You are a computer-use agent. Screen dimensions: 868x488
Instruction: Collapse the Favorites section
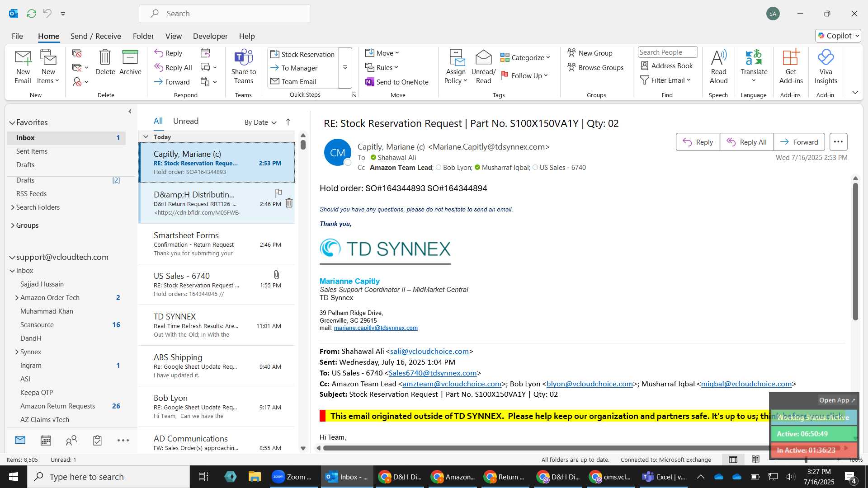tap(12, 122)
